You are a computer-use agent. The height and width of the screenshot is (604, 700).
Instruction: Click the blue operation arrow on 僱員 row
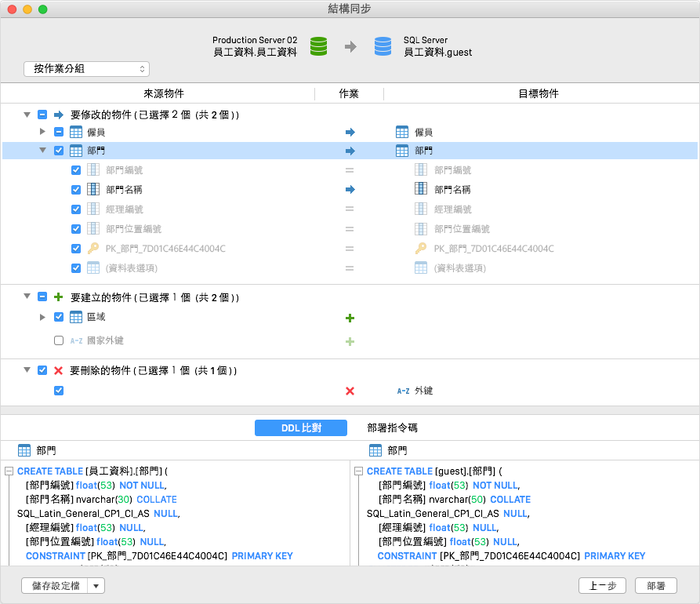(350, 133)
